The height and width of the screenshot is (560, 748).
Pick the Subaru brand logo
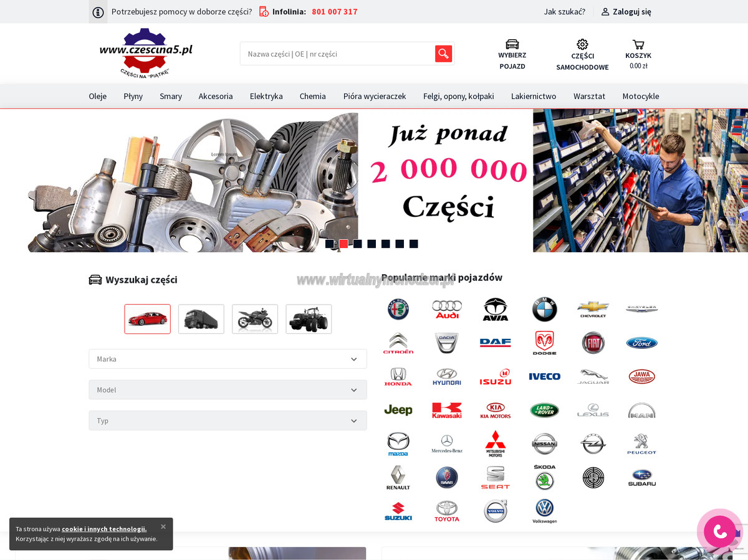pyautogui.click(x=641, y=477)
